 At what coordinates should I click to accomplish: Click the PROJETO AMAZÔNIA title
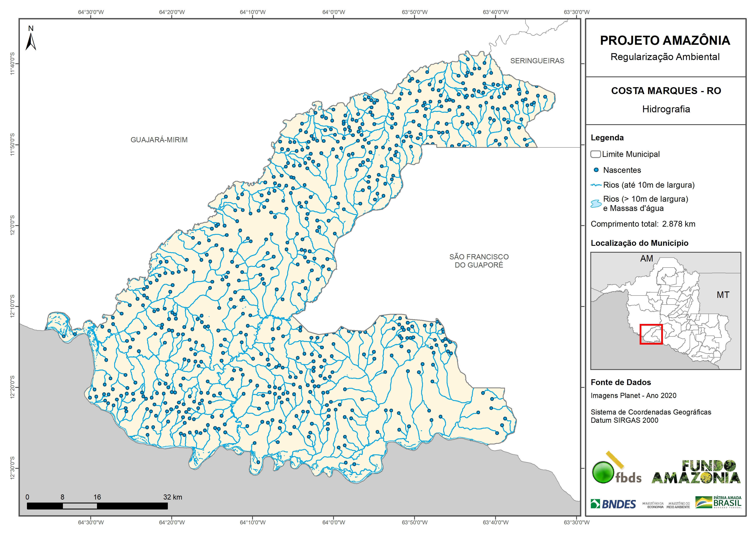[665, 40]
